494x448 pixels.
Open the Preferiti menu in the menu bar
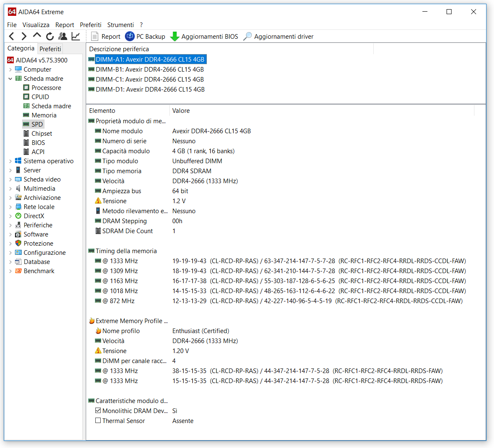point(91,25)
